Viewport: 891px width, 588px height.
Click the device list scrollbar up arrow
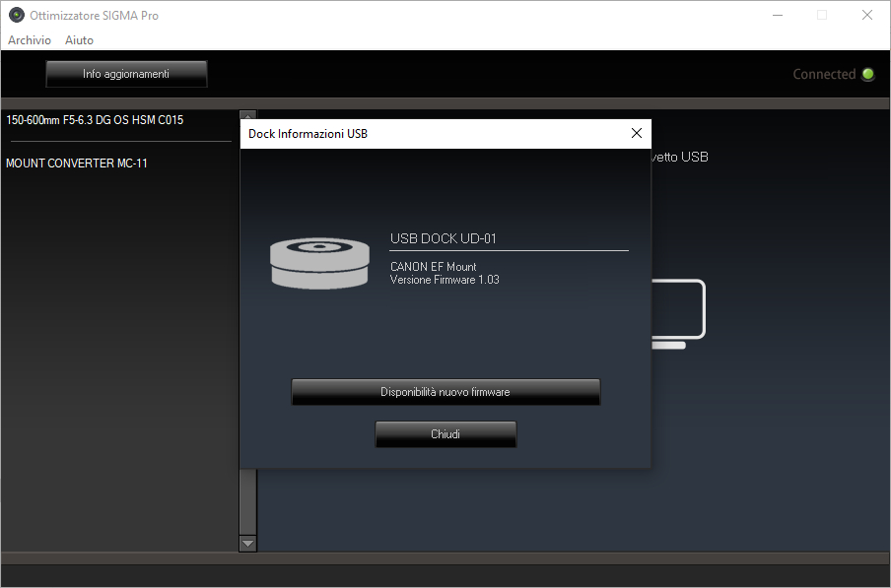[247, 114]
